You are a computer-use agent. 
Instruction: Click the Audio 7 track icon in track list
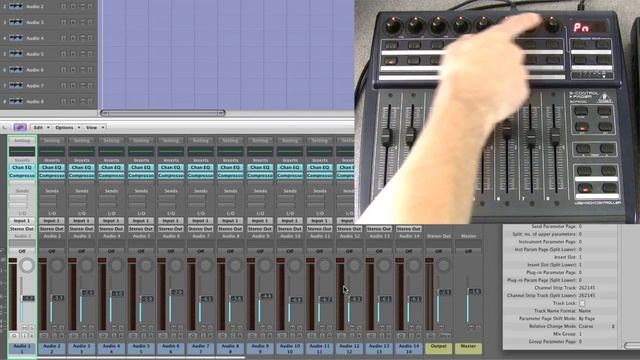16,85
